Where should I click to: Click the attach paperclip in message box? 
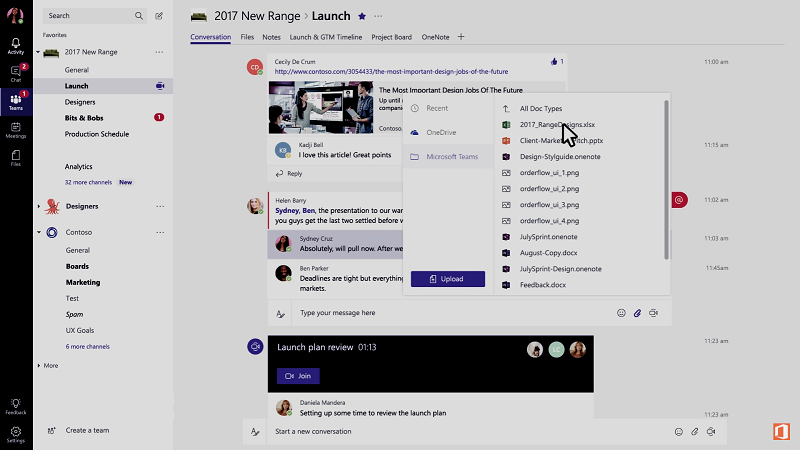coord(637,313)
